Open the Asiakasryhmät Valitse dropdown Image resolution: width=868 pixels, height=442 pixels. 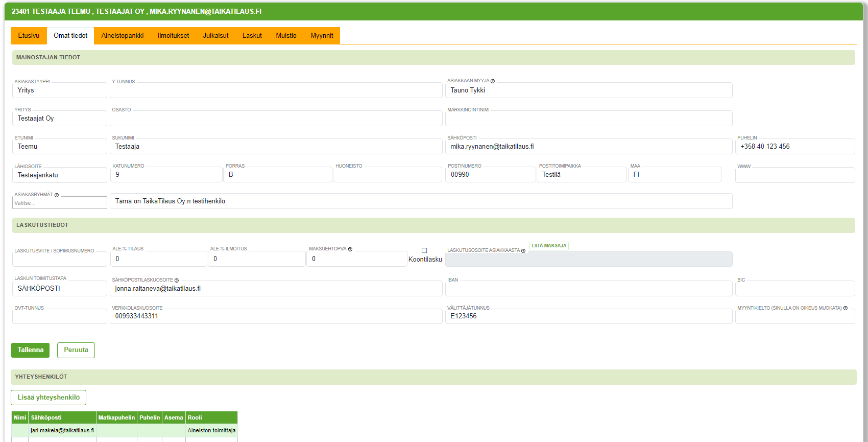(x=60, y=203)
